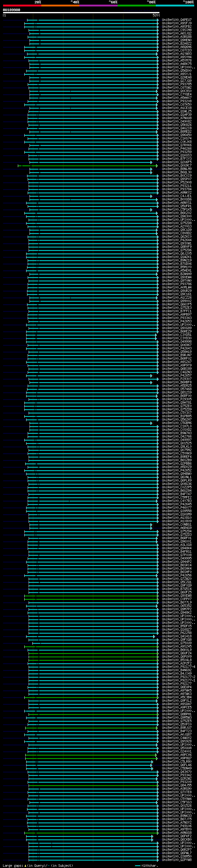The width and height of the screenshot is (197, 868).
Task: Select label UniRef100_Q7RVK6
Action: click(x=177, y=145)
